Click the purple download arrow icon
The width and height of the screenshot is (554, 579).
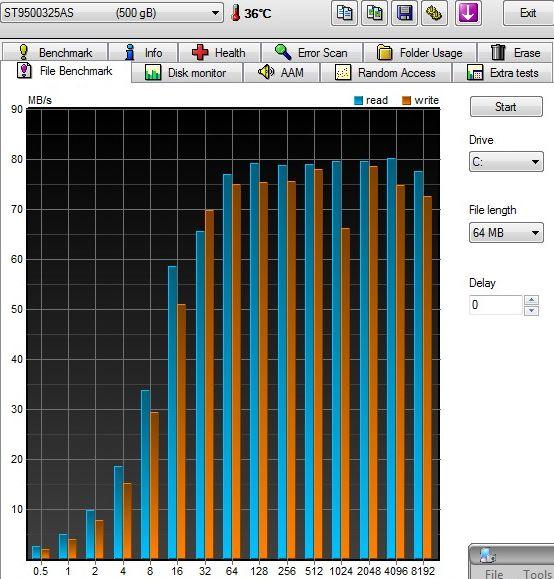point(468,13)
